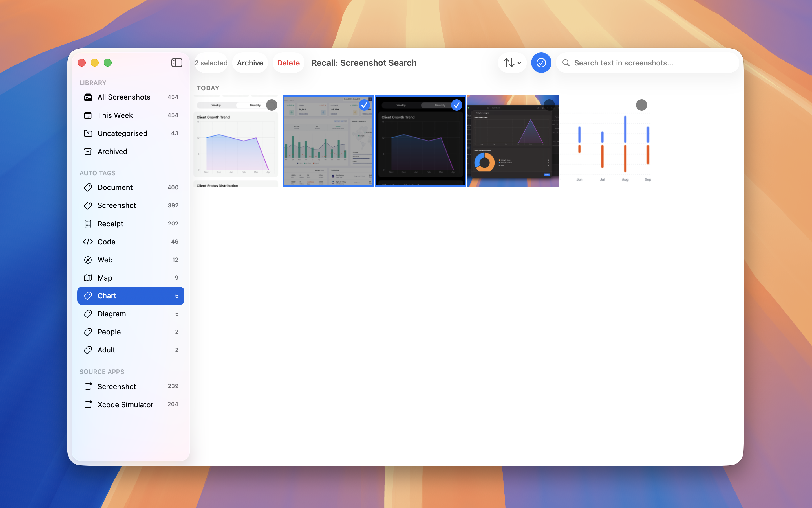Click the "Recall: Screenshot Search" title

(x=364, y=63)
